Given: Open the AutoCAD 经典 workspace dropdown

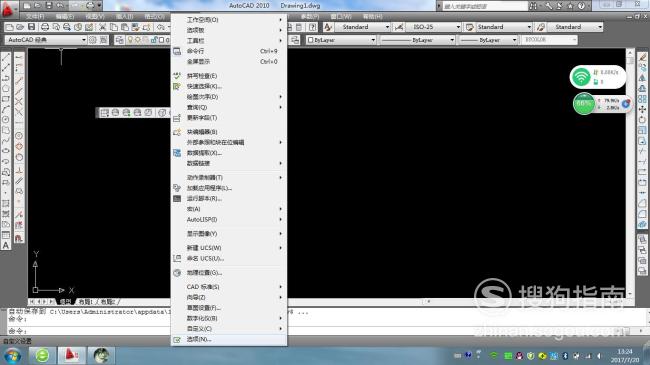Looking at the screenshot, I should [46, 40].
